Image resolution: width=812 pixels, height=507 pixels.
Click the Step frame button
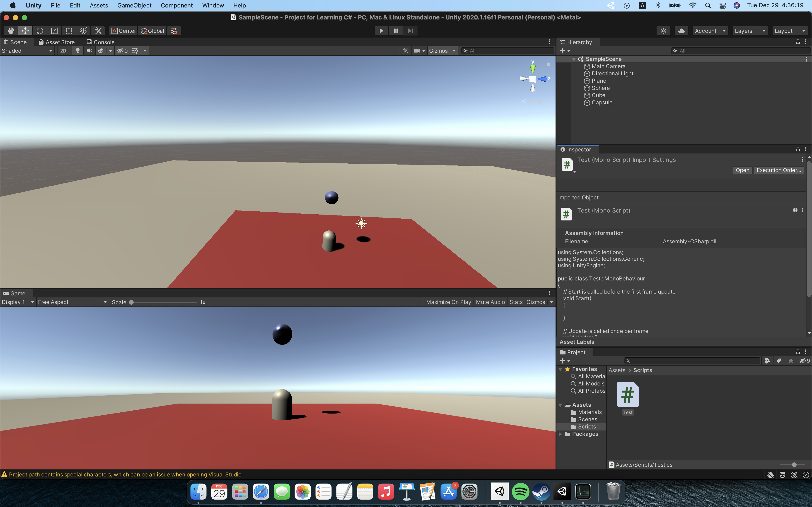(410, 31)
